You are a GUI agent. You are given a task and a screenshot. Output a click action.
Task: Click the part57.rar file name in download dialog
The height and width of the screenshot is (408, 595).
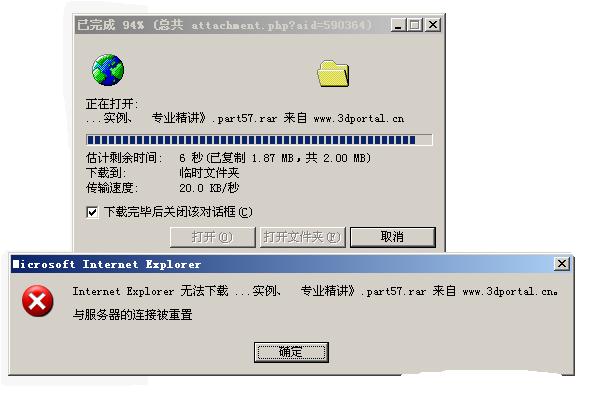click(x=245, y=118)
